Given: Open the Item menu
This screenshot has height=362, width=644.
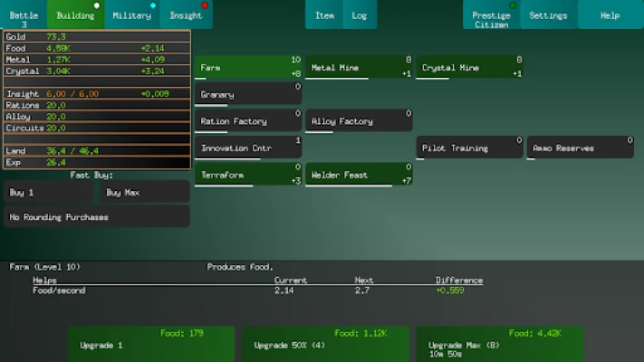Looking at the screenshot, I should click(x=324, y=15).
